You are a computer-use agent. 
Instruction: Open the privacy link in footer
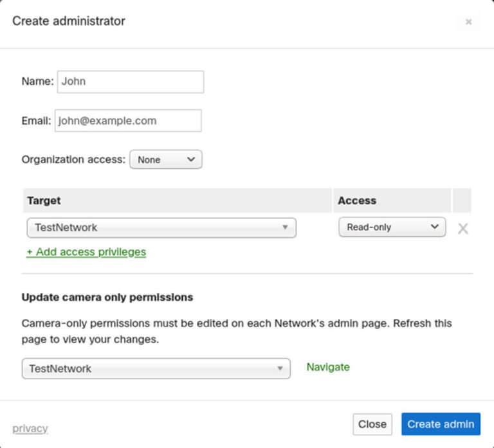[x=30, y=429]
